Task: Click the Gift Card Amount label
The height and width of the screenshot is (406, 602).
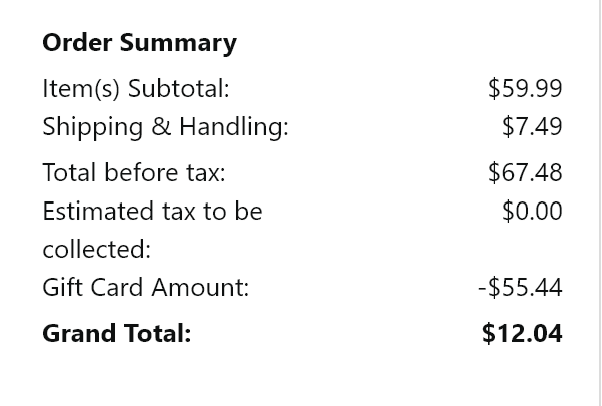Action: (x=145, y=288)
